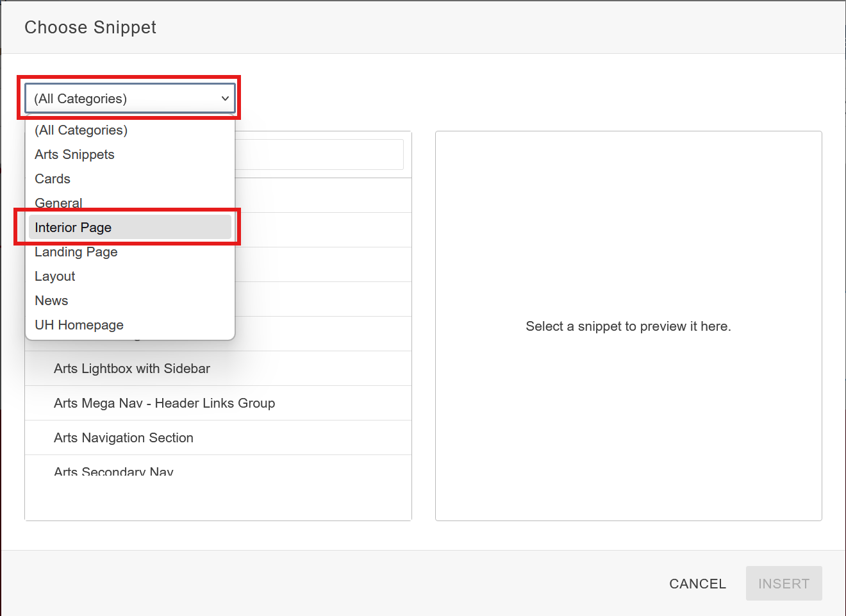
Task: Click the snippet search filter field
Action: (x=319, y=154)
